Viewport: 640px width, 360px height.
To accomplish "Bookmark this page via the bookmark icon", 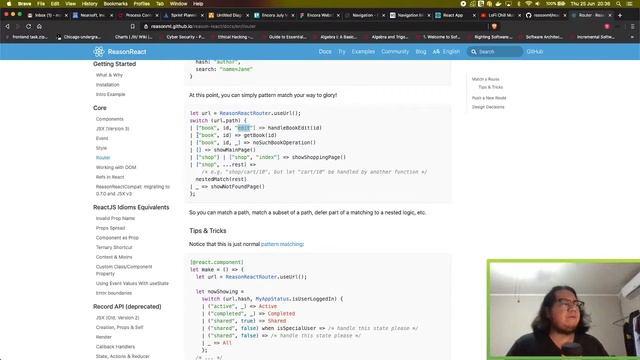I will (x=133, y=27).
